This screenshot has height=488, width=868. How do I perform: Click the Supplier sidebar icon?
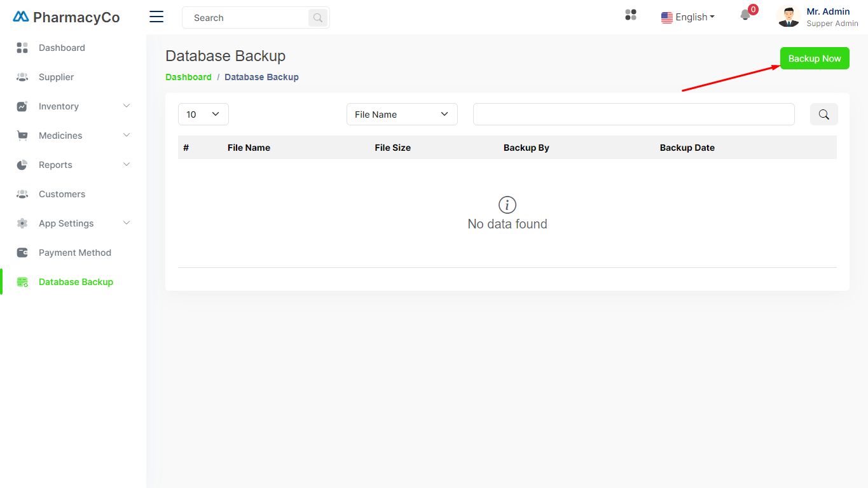(22, 77)
